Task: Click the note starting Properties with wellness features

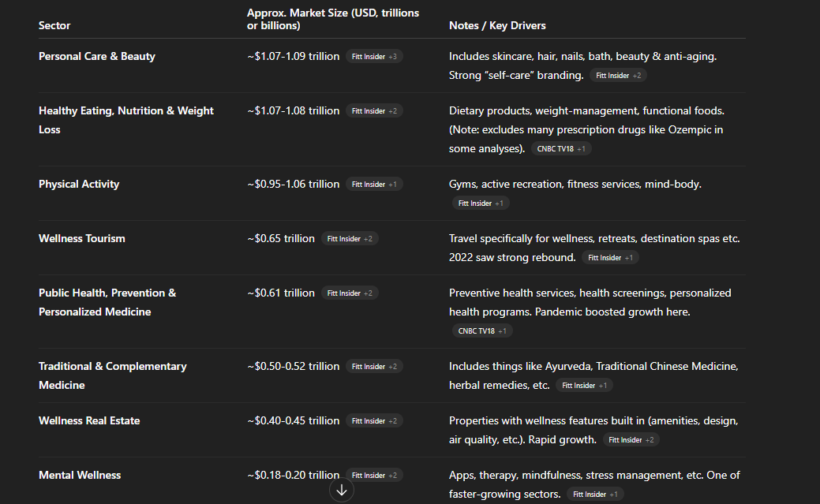Action: [x=593, y=430]
